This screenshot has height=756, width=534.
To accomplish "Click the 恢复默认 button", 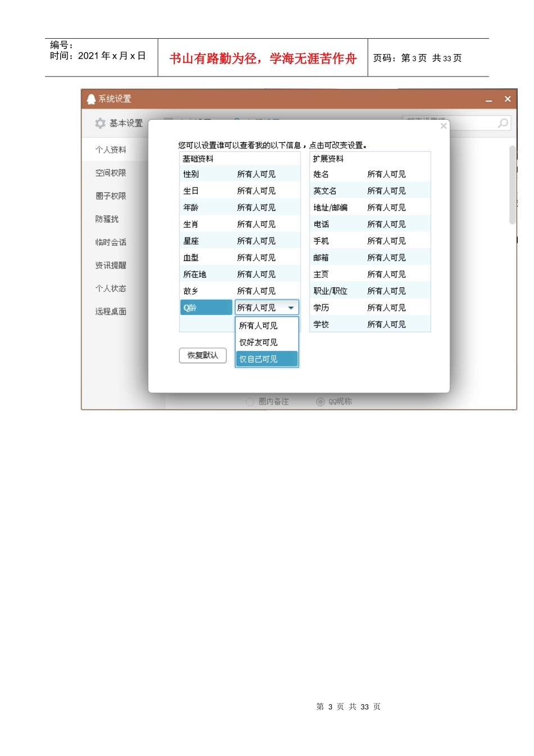I will click(202, 355).
